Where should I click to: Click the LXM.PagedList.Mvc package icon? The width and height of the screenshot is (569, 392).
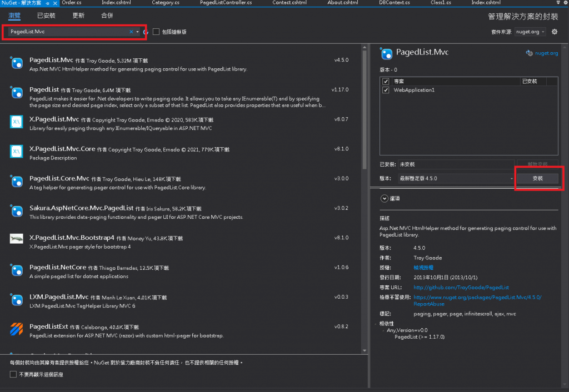coord(17,300)
